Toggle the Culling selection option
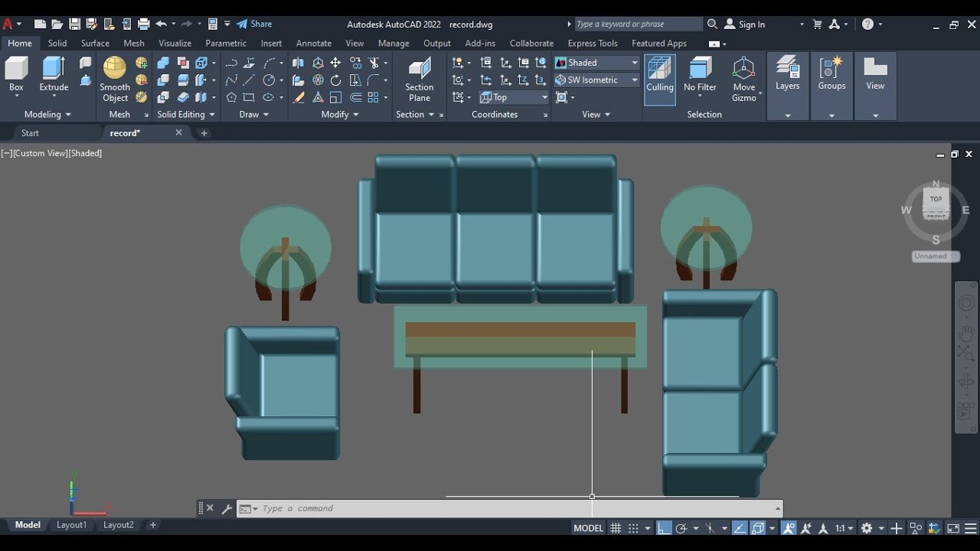Screen dimensions: 980x551 [x=660, y=80]
